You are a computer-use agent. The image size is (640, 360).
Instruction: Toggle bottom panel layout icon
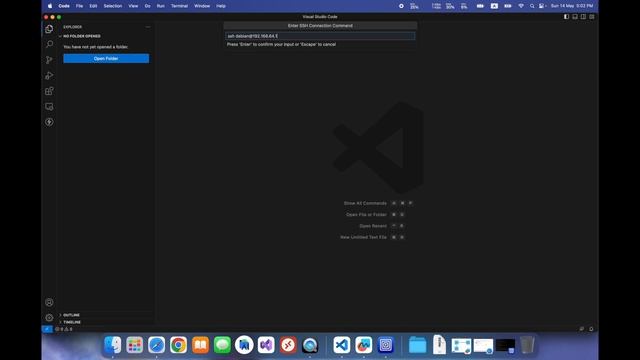(575, 17)
